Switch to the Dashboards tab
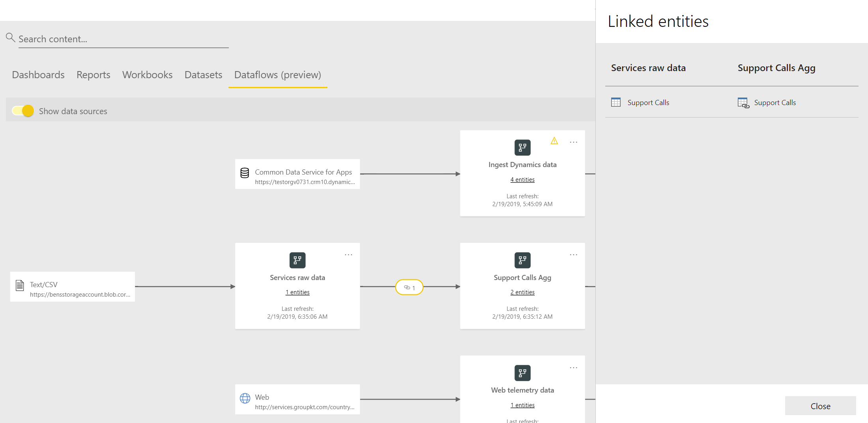 pyautogui.click(x=38, y=75)
